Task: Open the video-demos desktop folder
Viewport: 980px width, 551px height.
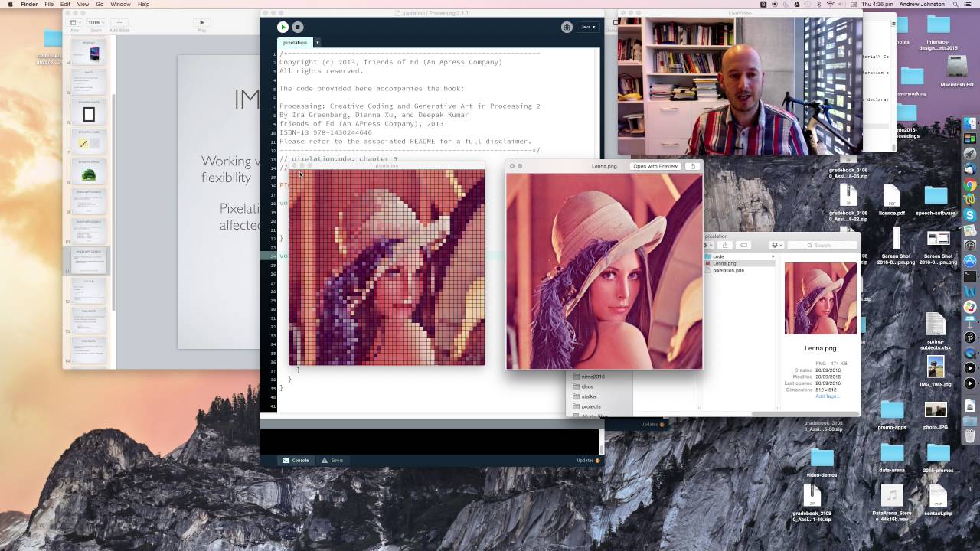Action: (822, 462)
